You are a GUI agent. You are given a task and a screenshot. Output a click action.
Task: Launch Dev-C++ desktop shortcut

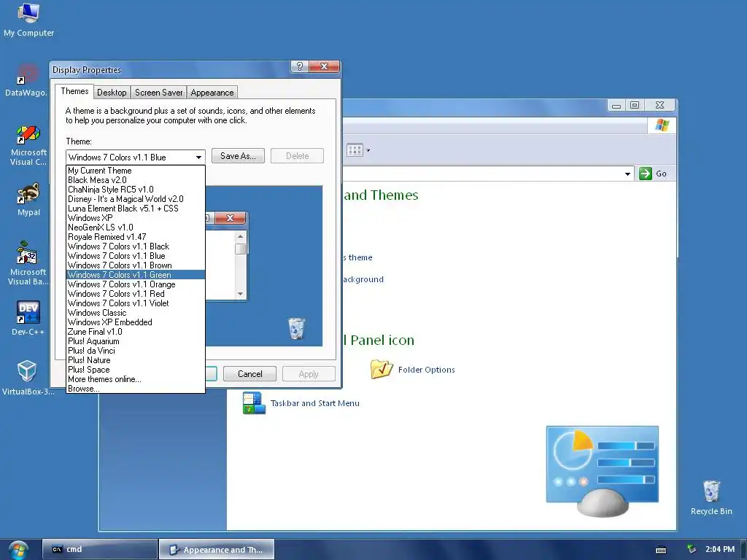click(28, 318)
